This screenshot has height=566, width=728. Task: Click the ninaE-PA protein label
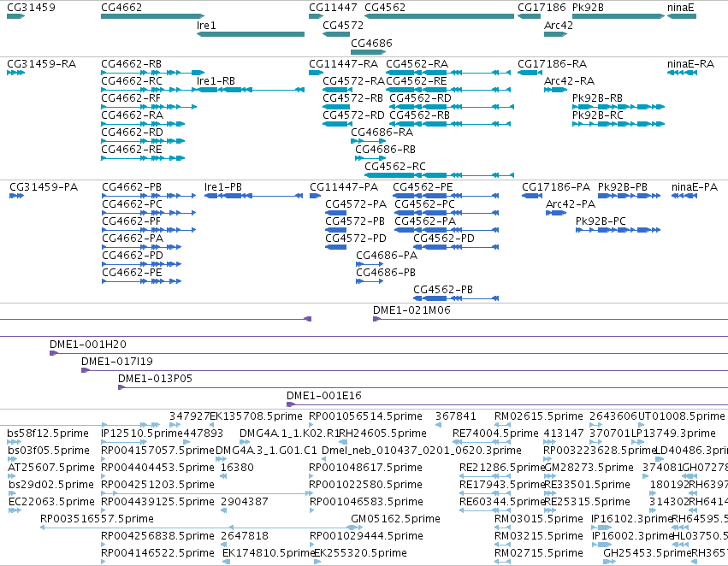(695, 187)
